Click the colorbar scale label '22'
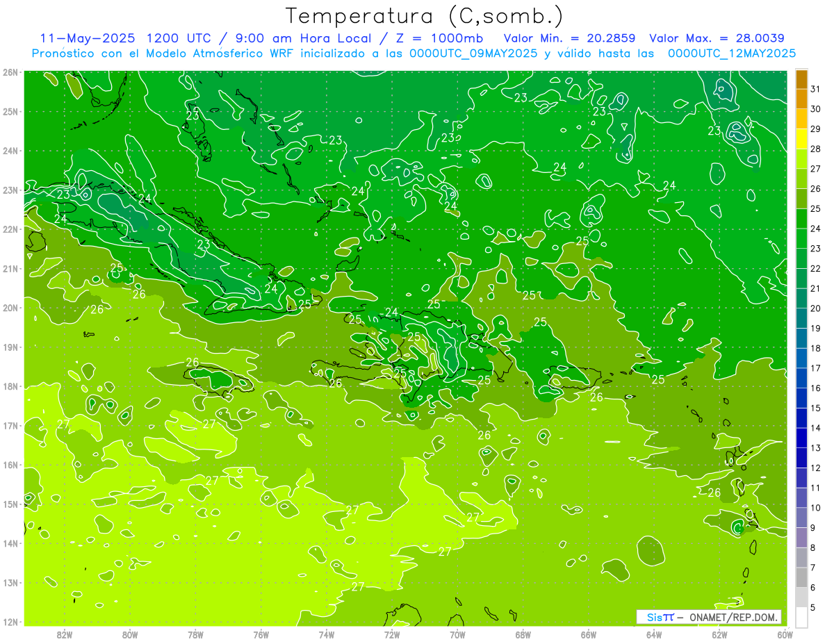The width and height of the screenshot is (834, 644). 816,269
